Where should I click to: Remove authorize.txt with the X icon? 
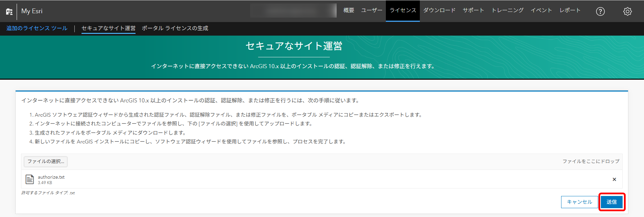point(614,179)
